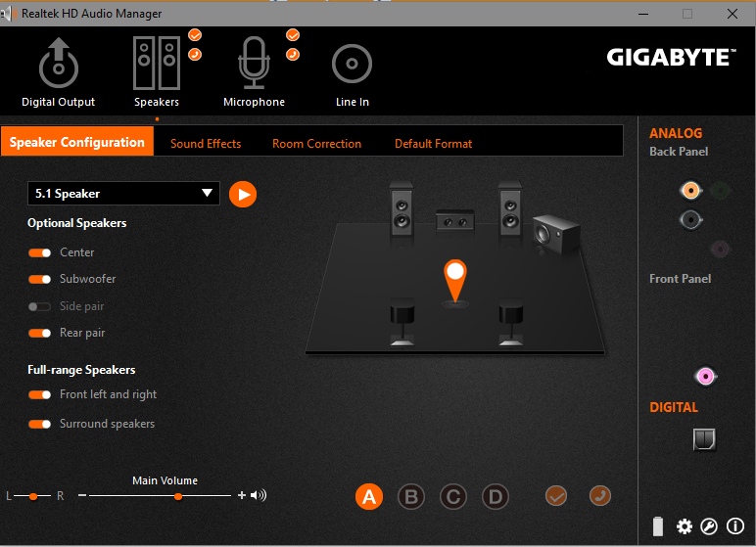The width and height of the screenshot is (756, 547).
Task: Click the center speaker in room
Action: pyautogui.click(x=455, y=221)
